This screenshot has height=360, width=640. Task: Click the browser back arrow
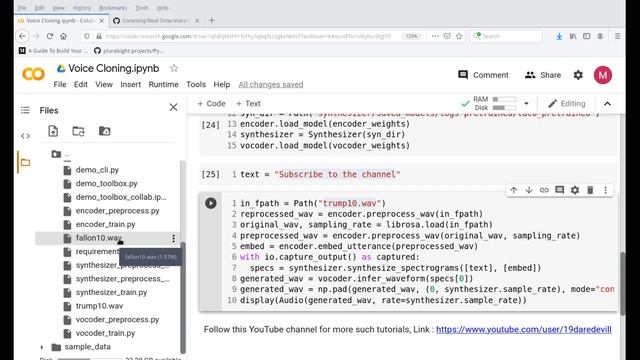point(22,36)
